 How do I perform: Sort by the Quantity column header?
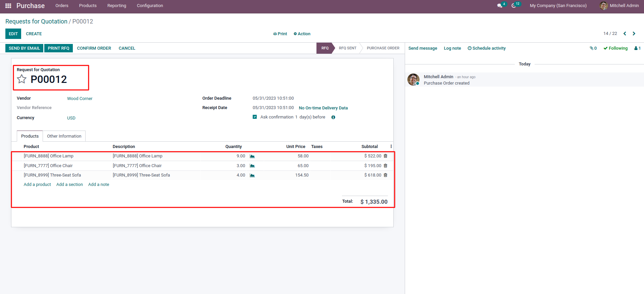pyautogui.click(x=234, y=147)
